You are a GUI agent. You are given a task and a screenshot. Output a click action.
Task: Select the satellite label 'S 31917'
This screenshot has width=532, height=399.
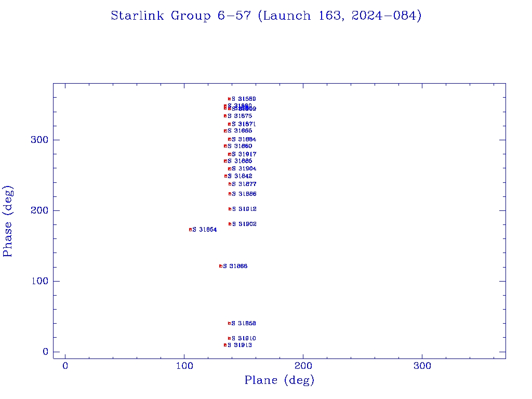(244, 154)
